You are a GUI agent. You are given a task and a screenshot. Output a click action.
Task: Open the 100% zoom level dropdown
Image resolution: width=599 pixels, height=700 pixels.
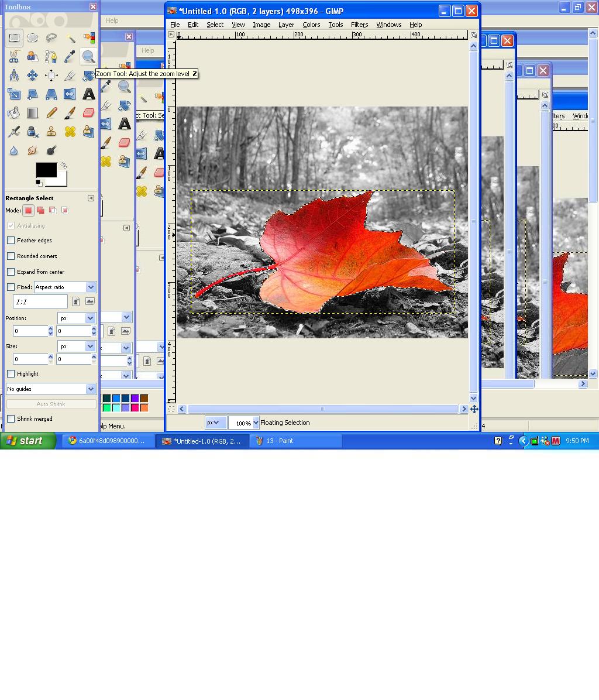click(244, 423)
